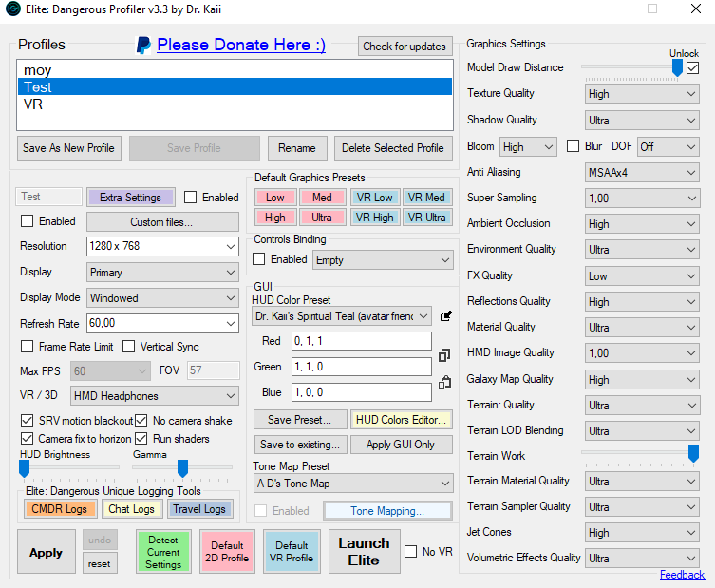This screenshot has height=588, width=715.
Task: Click the Low graphics preset
Action: (275, 197)
